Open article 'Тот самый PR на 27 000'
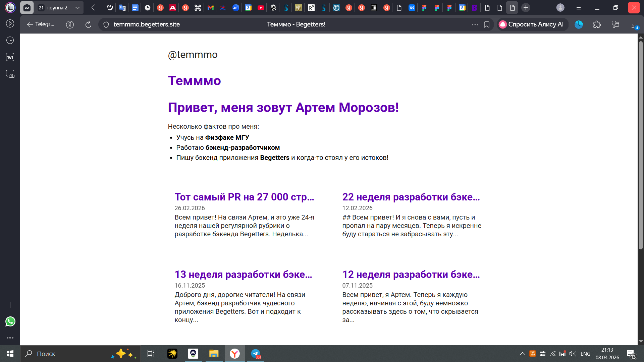Image resolution: width=644 pixels, height=362 pixels. pos(244,197)
